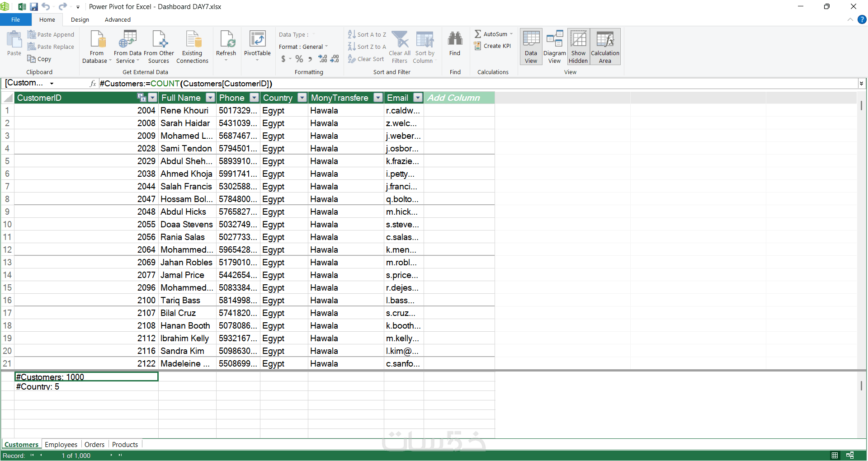Sort Z to A
The height and width of the screenshot is (461, 868).
click(367, 47)
